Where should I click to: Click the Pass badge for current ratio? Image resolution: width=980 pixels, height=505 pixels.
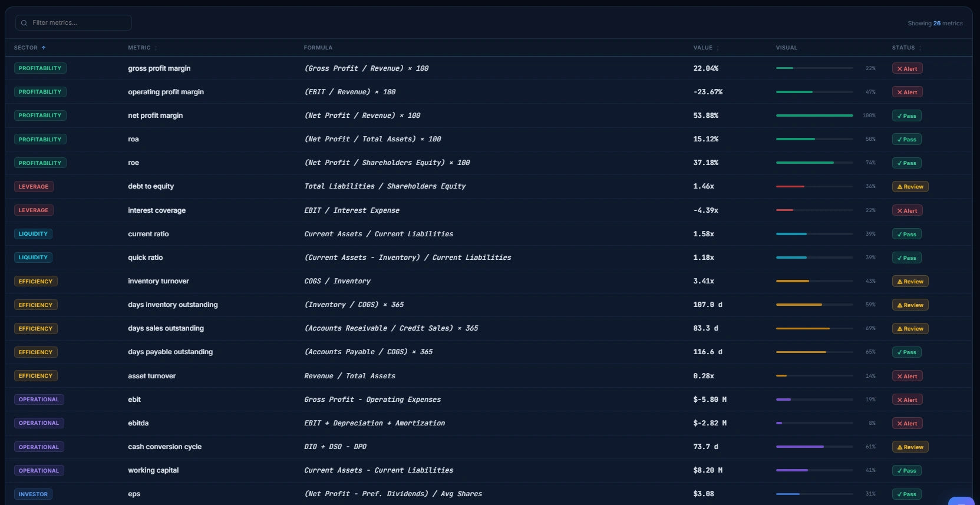click(x=906, y=234)
